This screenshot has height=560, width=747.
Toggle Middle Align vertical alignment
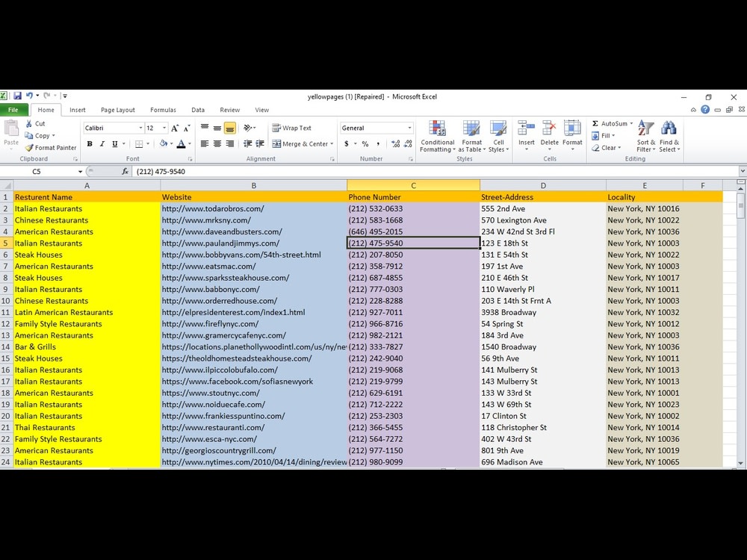pyautogui.click(x=217, y=128)
